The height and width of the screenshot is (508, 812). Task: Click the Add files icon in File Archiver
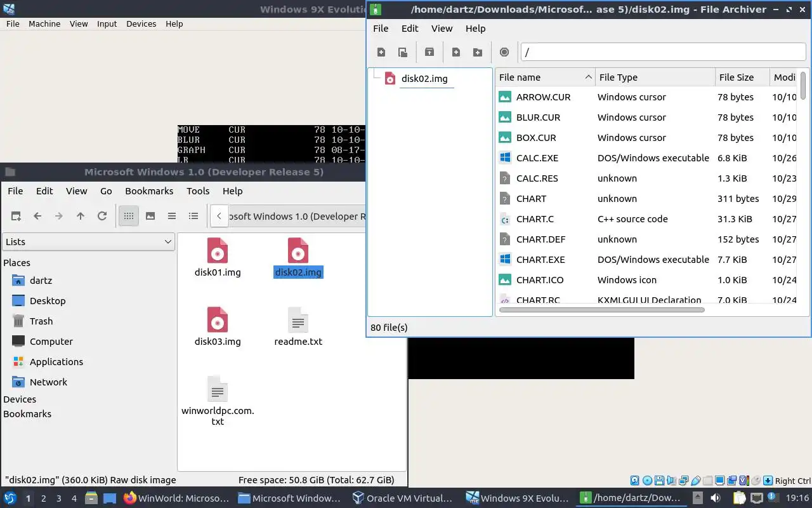click(456, 52)
